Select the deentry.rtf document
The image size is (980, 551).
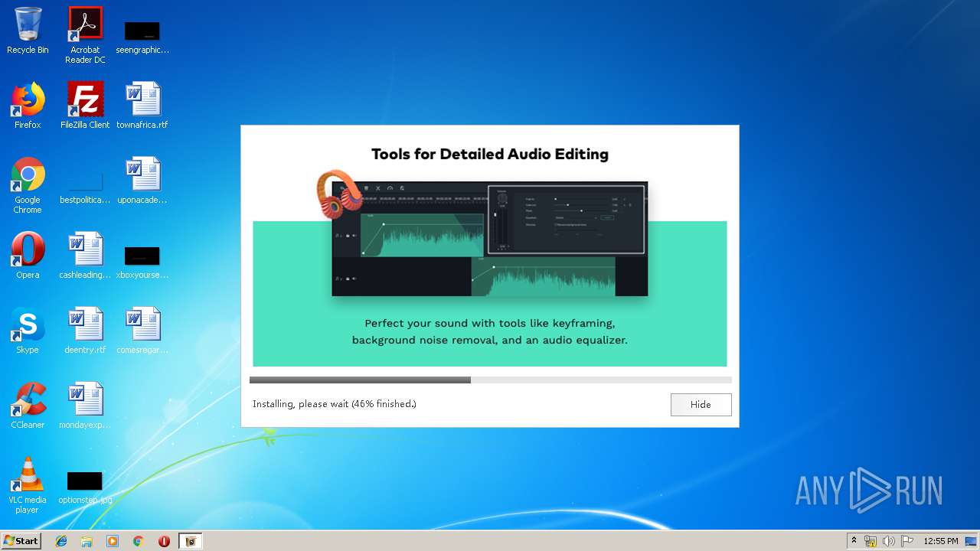point(85,331)
